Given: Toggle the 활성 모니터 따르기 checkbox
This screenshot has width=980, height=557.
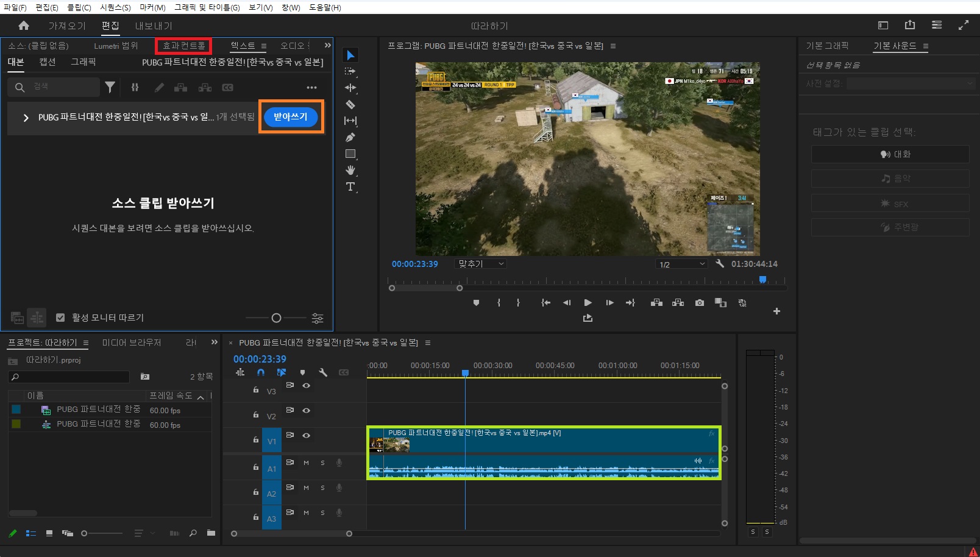Looking at the screenshot, I should [x=60, y=318].
